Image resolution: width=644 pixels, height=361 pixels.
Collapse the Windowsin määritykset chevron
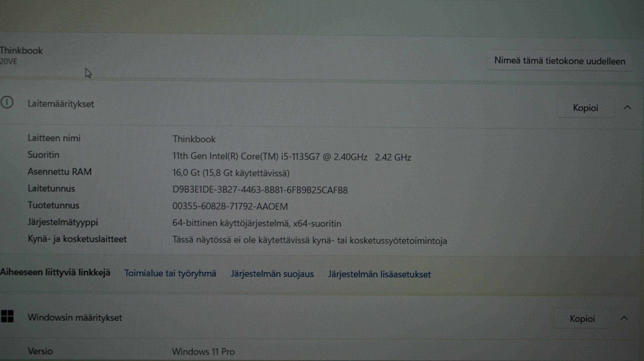pos(624,318)
